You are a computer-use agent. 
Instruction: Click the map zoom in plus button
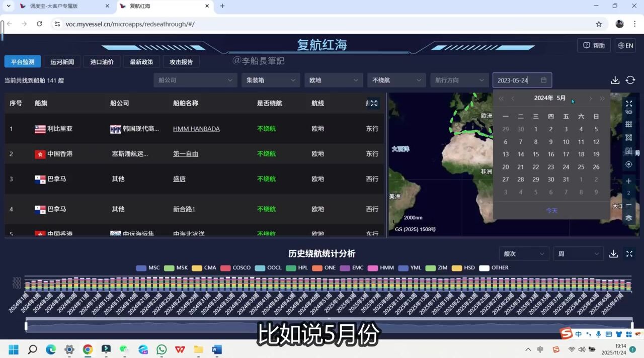click(628, 181)
